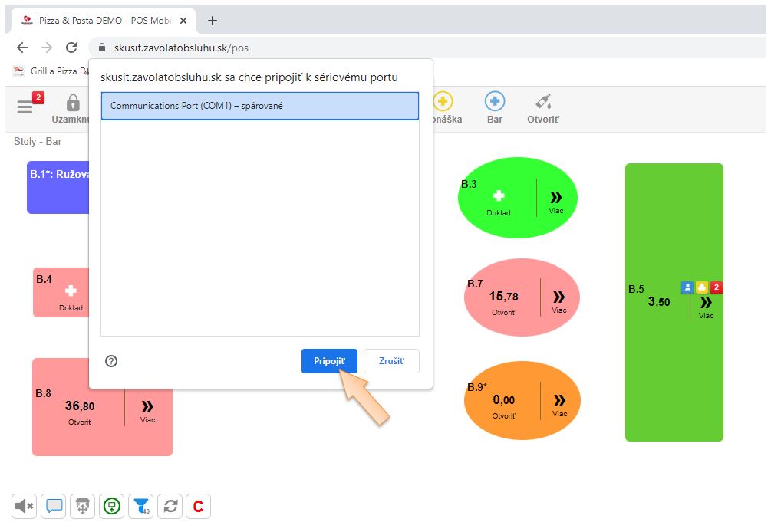The width and height of the screenshot is (771, 532).
Task: Click the red C button
Action: pos(198,506)
